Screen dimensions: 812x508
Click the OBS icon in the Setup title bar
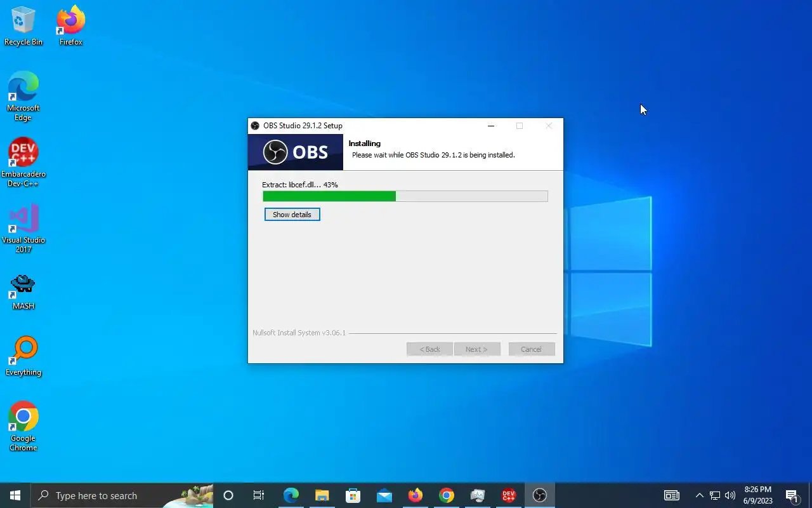tap(255, 126)
